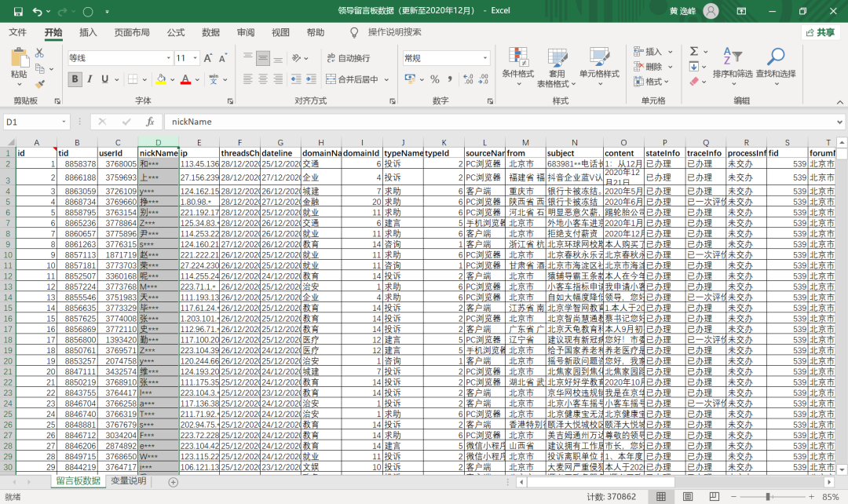Open 排序和筛选 sort and filter
The image size is (848, 504).
[x=733, y=65]
